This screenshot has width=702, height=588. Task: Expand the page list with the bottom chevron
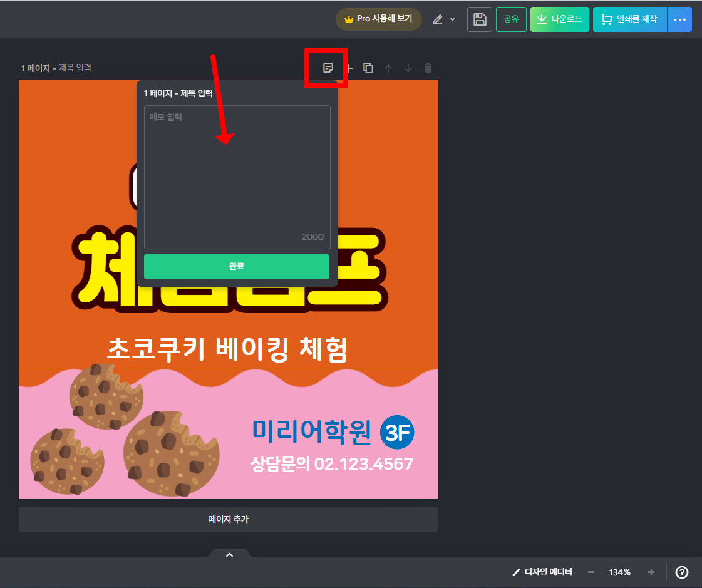[x=229, y=555]
